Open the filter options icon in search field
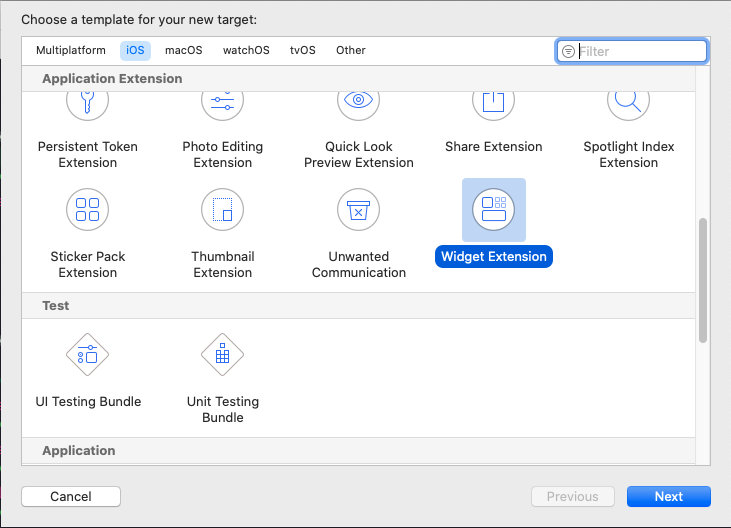The image size is (731, 528). pos(568,51)
